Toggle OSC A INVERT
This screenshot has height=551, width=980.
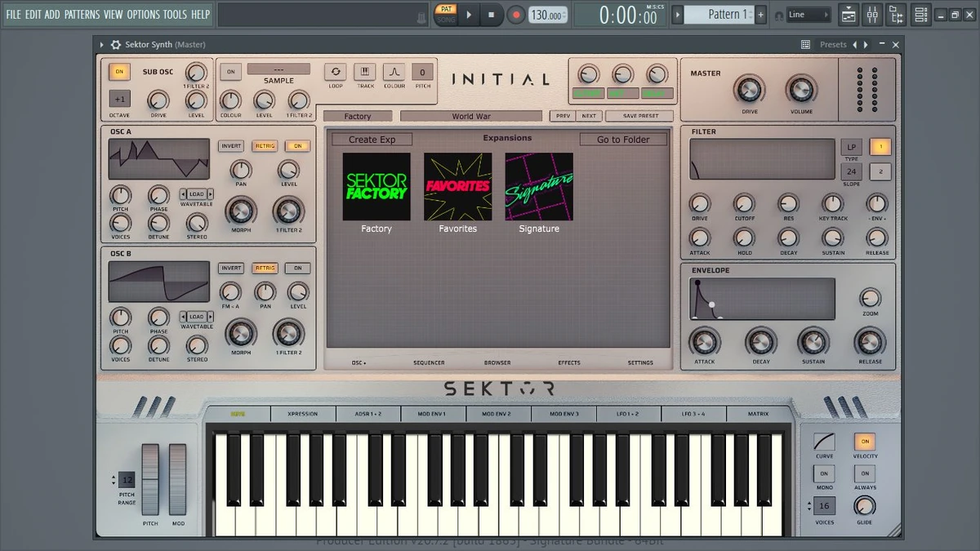[231, 146]
